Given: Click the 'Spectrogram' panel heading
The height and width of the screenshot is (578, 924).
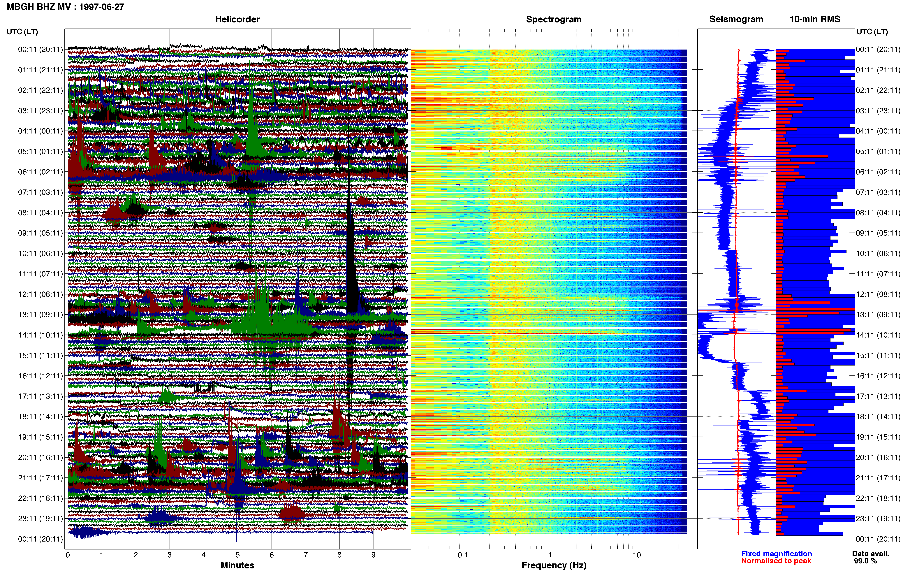Looking at the screenshot, I should click(x=554, y=19).
